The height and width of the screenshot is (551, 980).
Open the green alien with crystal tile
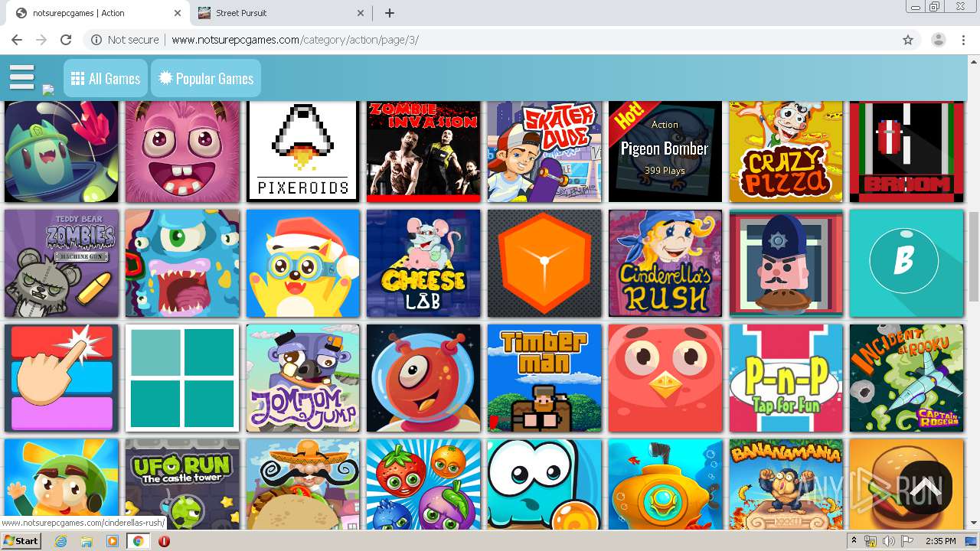61,151
